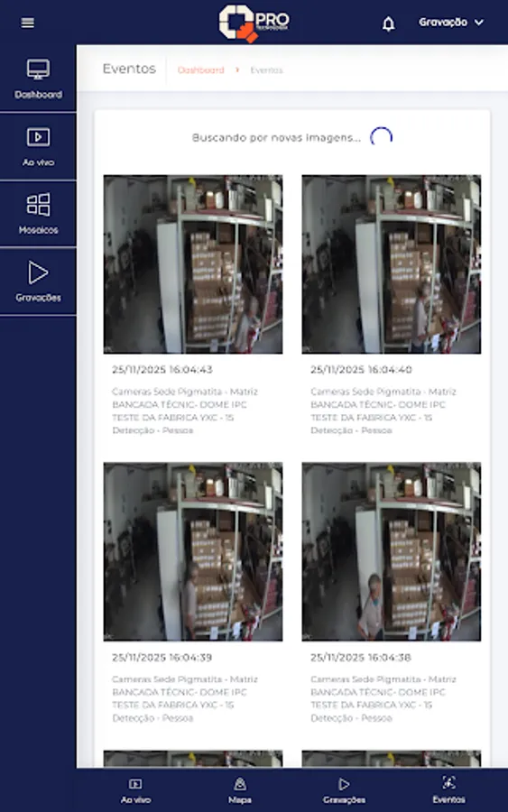
Task: Select timestamp 25/11/2025 16:04:40
Action: click(x=361, y=369)
